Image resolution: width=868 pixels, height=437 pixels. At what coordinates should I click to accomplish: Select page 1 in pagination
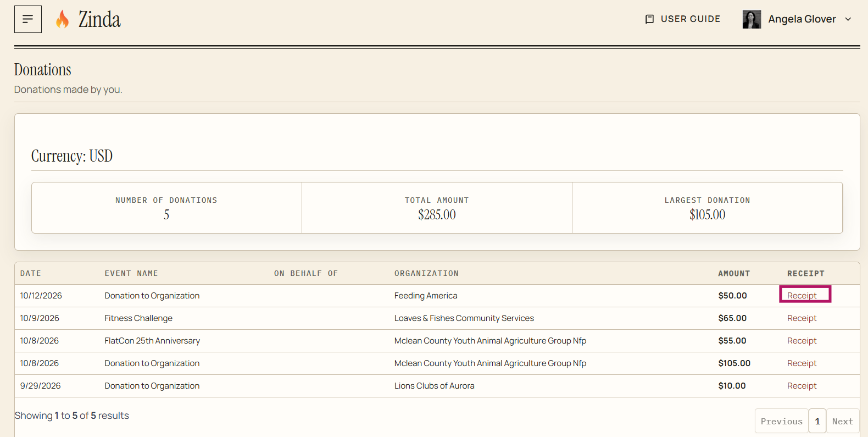[x=817, y=421]
